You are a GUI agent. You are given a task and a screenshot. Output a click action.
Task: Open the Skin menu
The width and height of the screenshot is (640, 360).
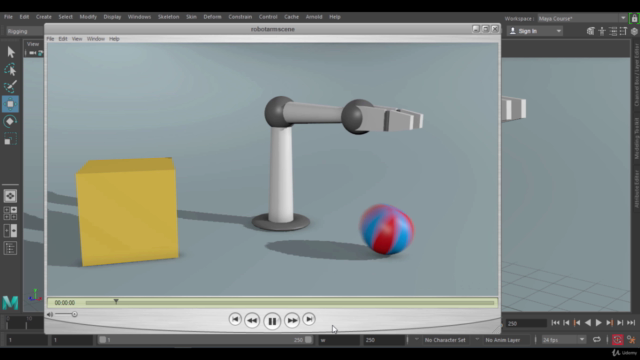[x=191, y=17]
